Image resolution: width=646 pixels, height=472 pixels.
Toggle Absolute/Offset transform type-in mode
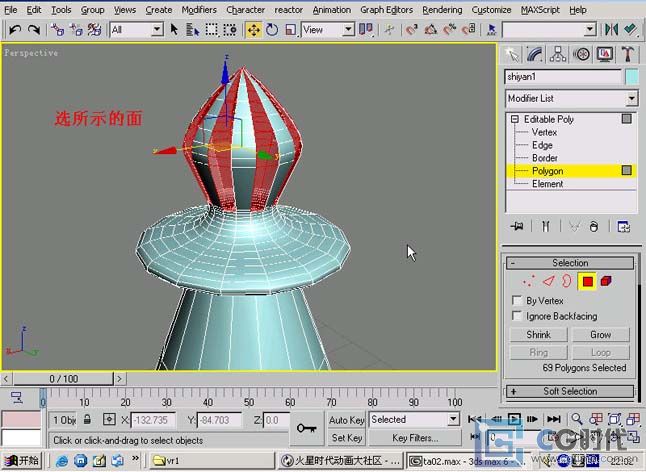[109, 420]
